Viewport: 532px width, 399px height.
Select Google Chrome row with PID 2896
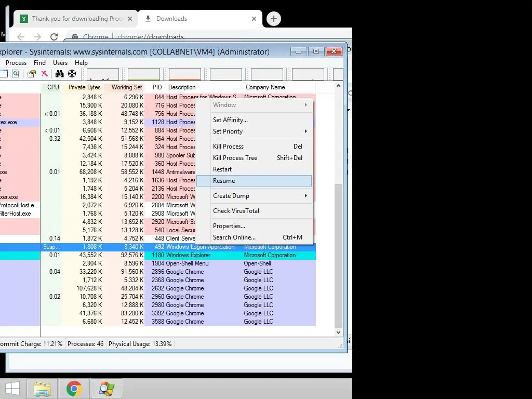click(158, 272)
